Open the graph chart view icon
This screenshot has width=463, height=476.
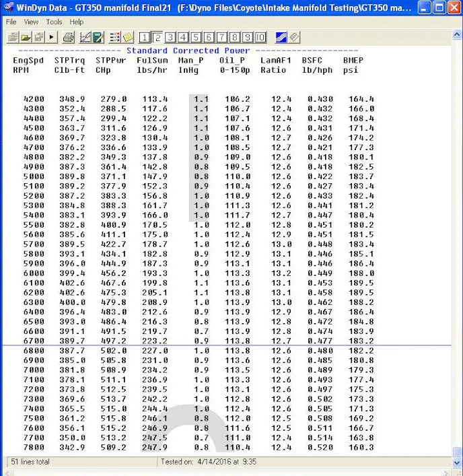(x=85, y=37)
